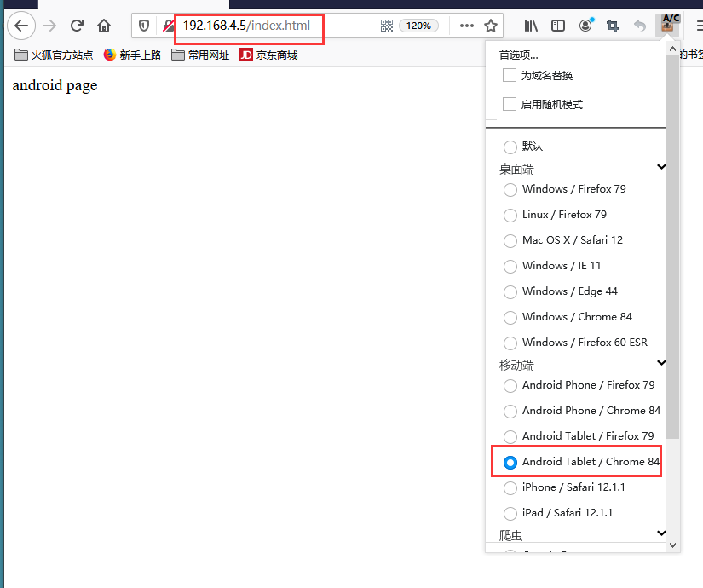This screenshot has width=703, height=588.
Task: Select Android Phone / Firefox 79 option
Action: (x=510, y=386)
